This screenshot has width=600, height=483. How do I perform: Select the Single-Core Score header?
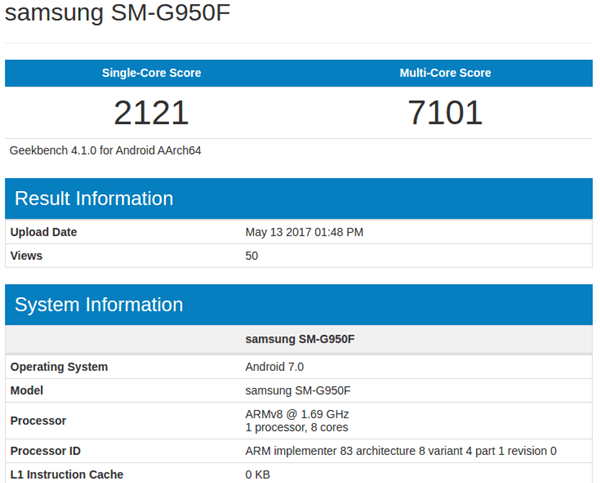tap(151, 73)
